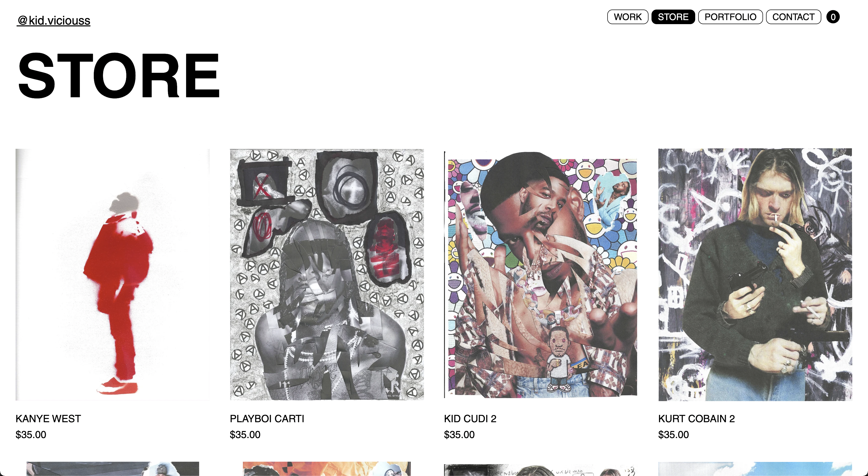Click the $35.00 price under Kanye West
This screenshot has height=476, width=868.
[x=31, y=435]
